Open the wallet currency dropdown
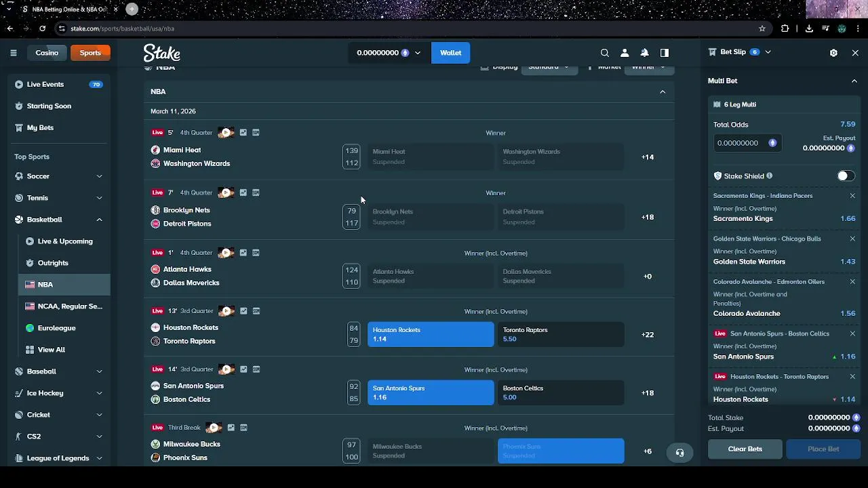 click(389, 53)
